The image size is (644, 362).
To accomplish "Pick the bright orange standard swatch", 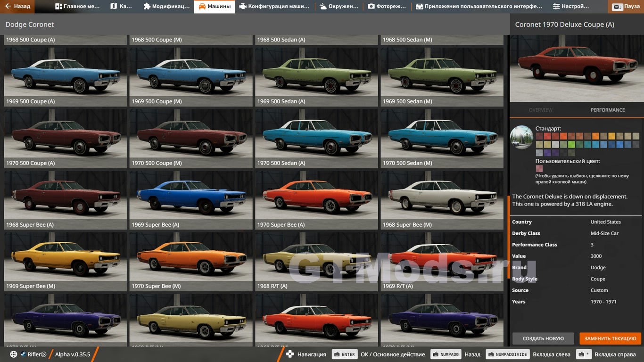I will (x=596, y=136).
